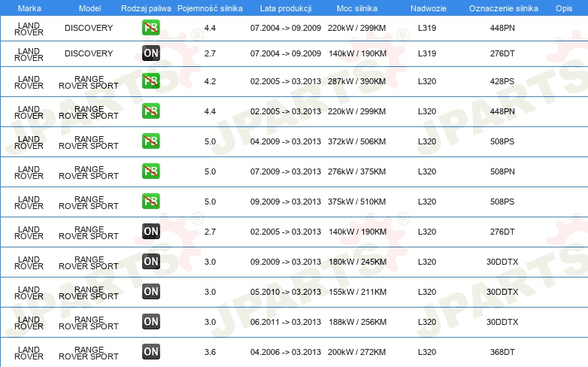Image resolution: width=588 pixels, height=367 pixels.
Task: Click the Marka column header
Action: tap(29, 8)
